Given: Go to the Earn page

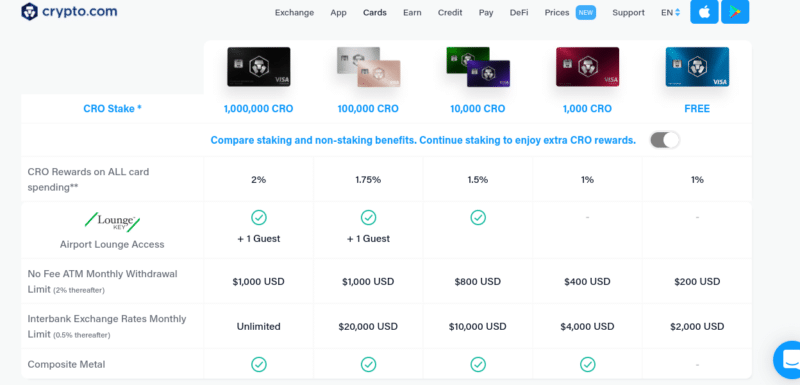Looking at the screenshot, I should [412, 13].
